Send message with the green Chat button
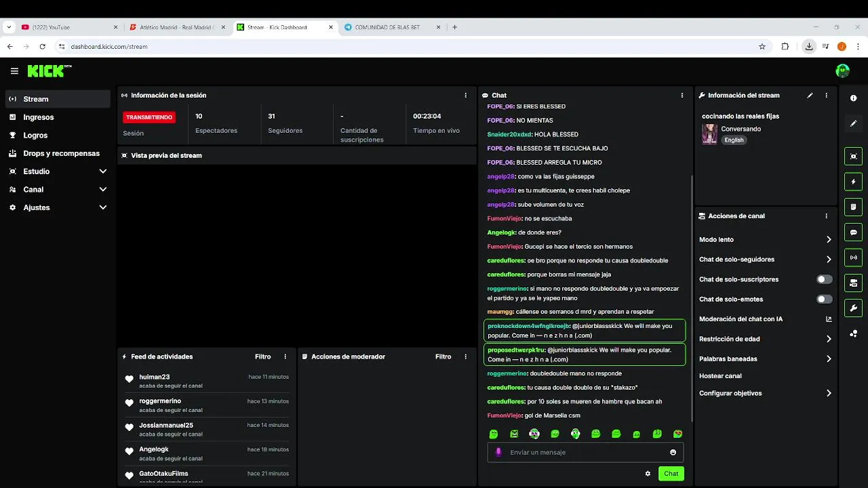The height and width of the screenshot is (488, 868). point(671,474)
